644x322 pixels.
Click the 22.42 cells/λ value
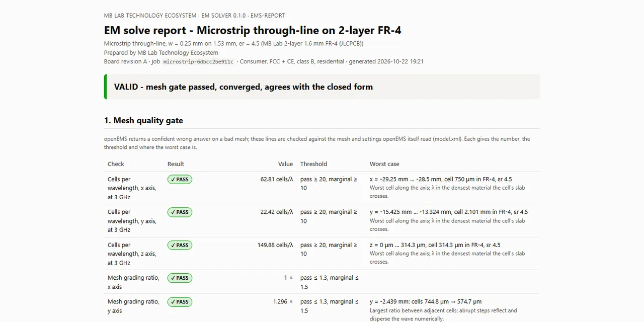277,212
